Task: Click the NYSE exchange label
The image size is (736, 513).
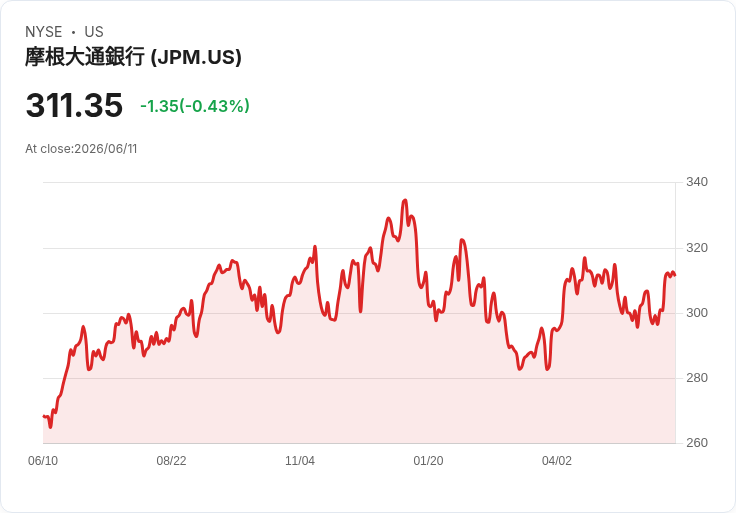Action: [44, 32]
